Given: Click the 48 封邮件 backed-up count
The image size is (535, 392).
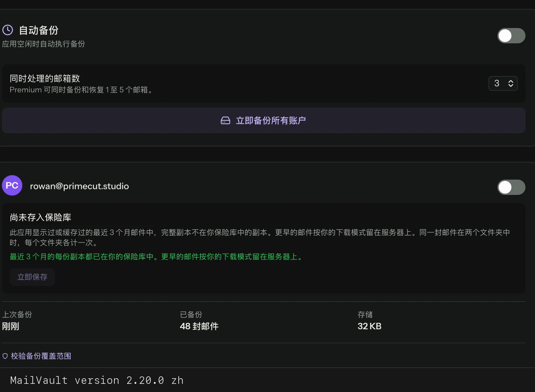Looking at the screenshot, I should [199, 326].
